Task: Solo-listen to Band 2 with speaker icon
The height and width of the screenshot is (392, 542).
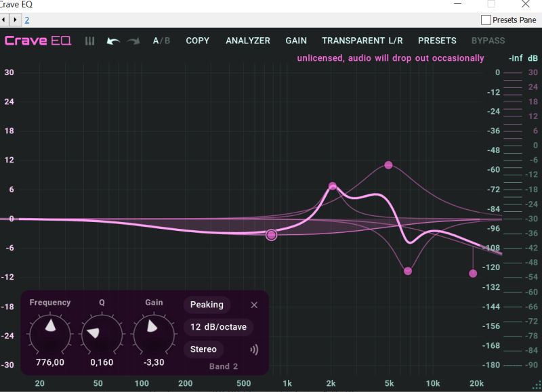Action: point(255,350)
